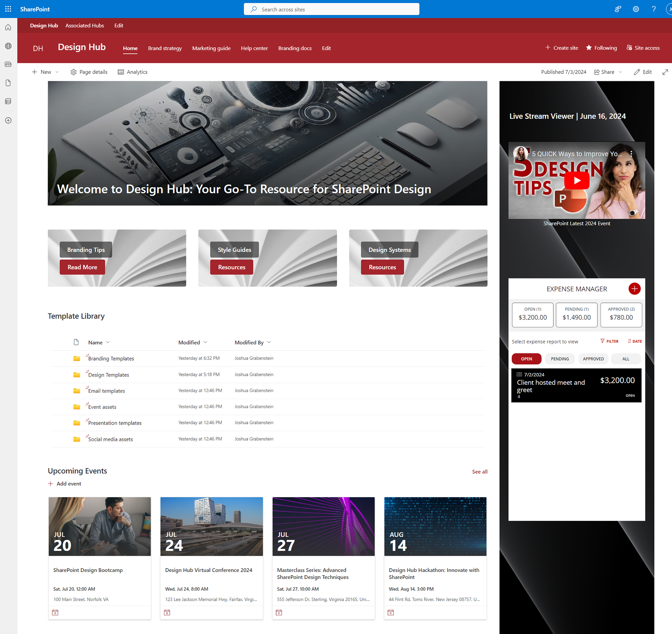
Task: Add Virtual Conference 2024 to calendar icon
Action: tap(167, 612)
